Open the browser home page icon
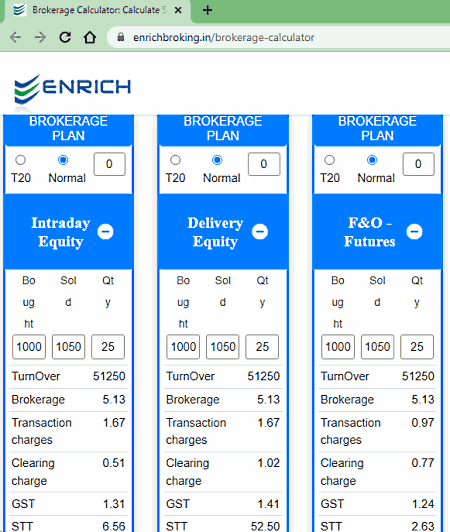This screenshot has width=450, height=532. coord(90,37)
